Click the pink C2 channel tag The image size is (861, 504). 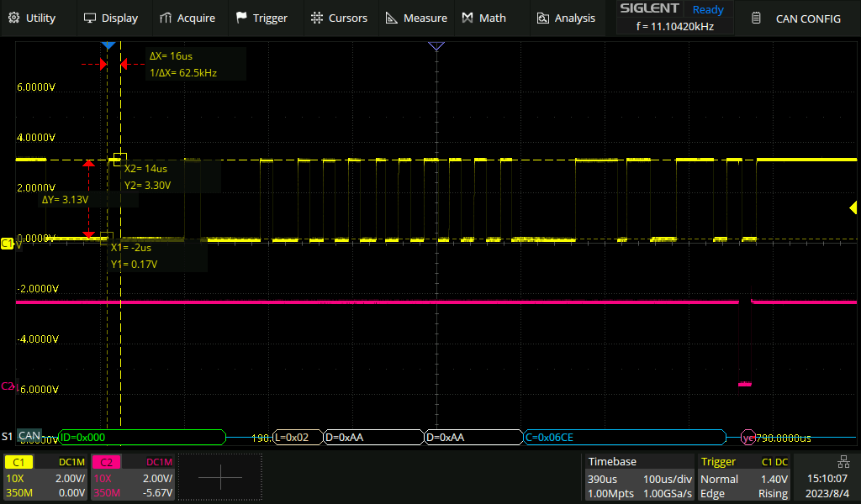tap(106, 462)
